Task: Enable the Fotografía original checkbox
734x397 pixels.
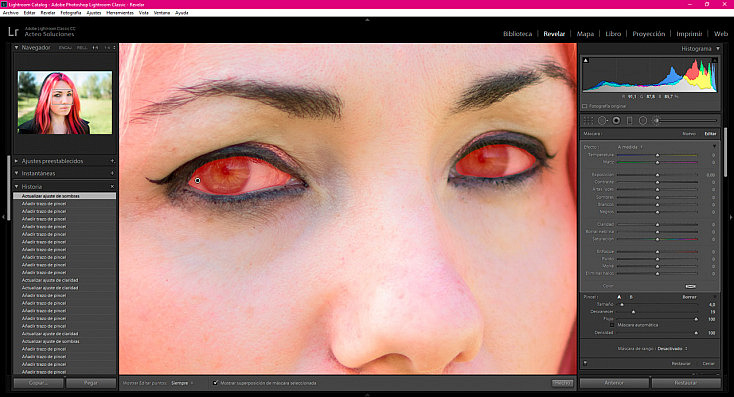Action: pos(585,106)
